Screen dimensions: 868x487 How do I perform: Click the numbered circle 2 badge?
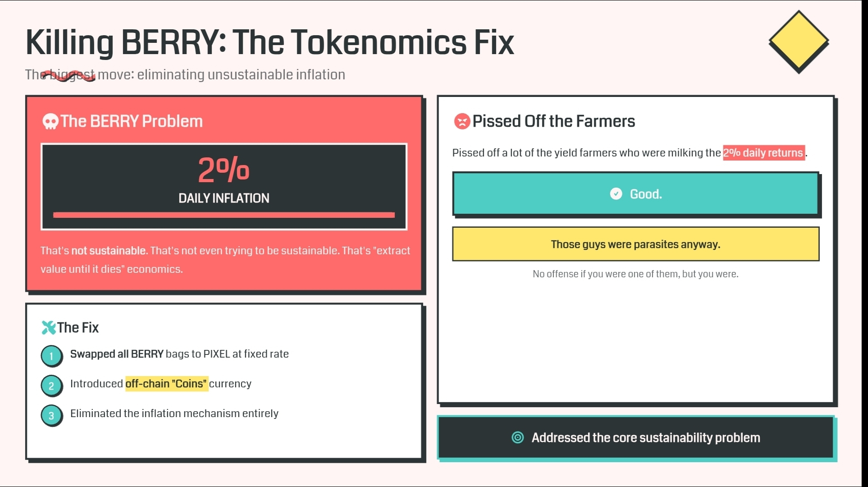(x=51, y=386)
